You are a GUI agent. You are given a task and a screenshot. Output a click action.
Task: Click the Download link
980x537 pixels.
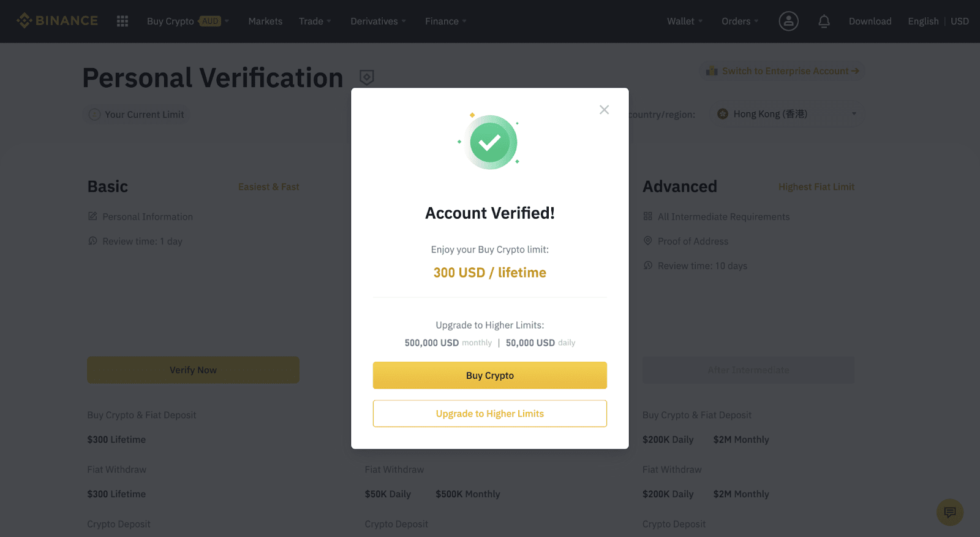pyautogui.click(x=870, y=21)
